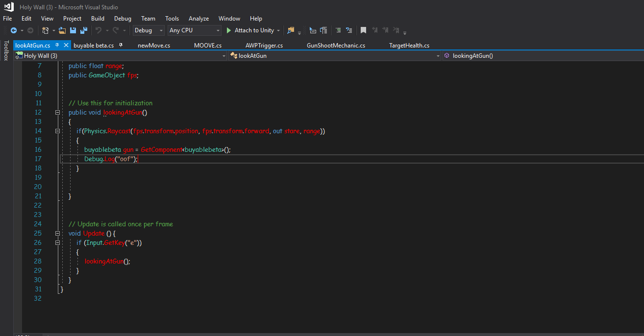Image resolution: width=644 pixels, height=336 pixels.
Task: Open the Toolbox side panel
Action: (6, 50)
